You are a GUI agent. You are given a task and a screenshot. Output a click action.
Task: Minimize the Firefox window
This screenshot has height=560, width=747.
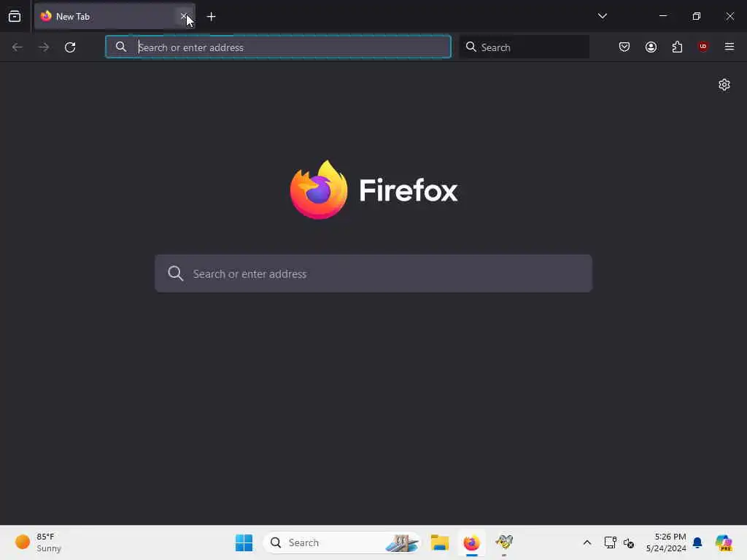662,16
